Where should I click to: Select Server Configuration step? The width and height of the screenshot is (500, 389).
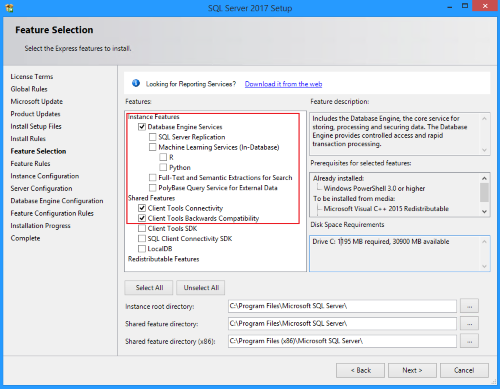click(x=41, y=188)
